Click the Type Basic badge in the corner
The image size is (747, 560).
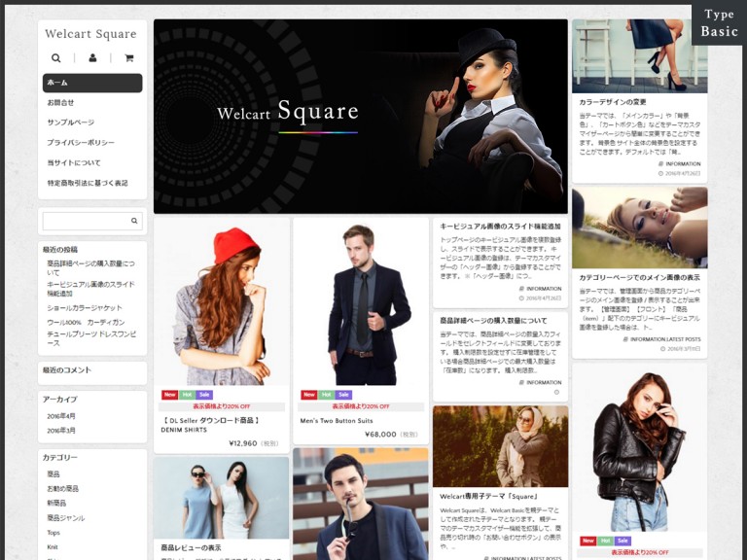pyautogui.click(x=719, y=23)
